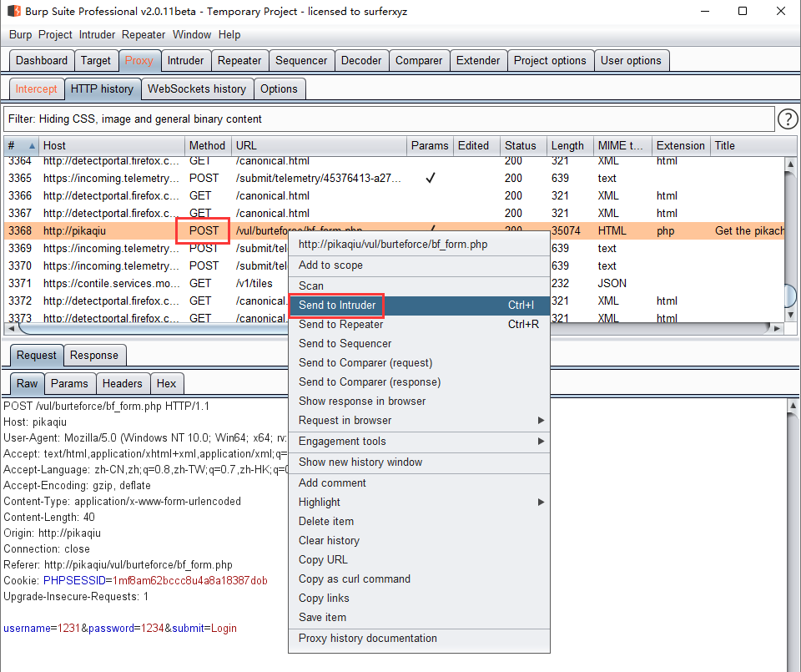
Task: Switch to User options tab
Action: click(631, 60)
